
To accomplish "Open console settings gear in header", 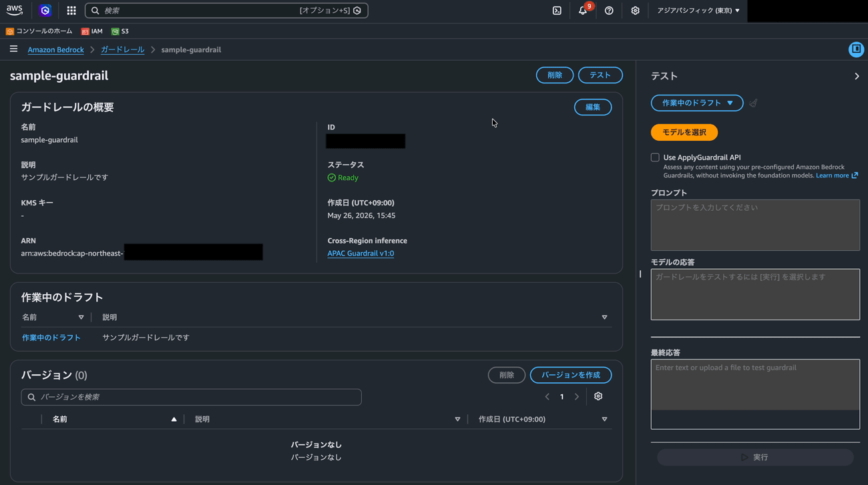I will point(635,11).
